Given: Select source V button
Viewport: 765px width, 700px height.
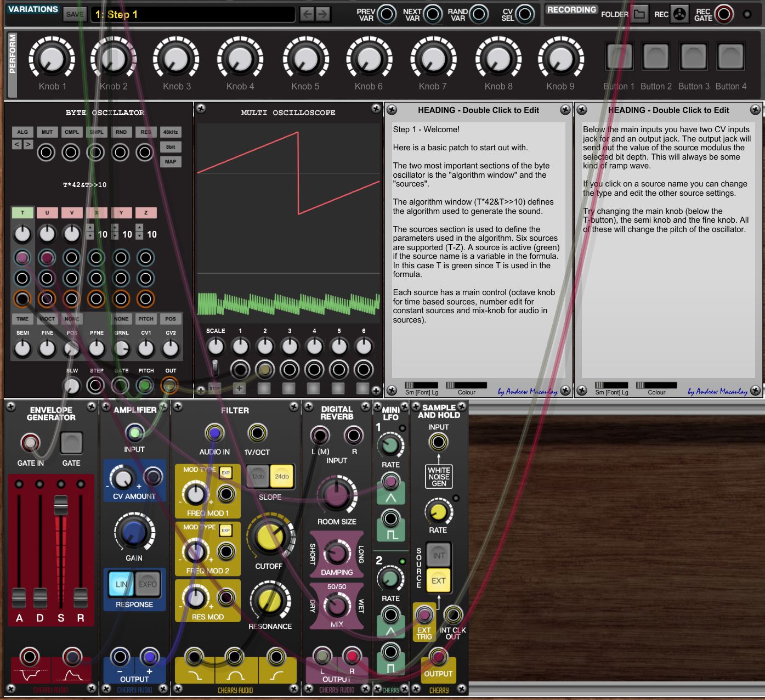Looking at the screenshot, I should (72, 212).
